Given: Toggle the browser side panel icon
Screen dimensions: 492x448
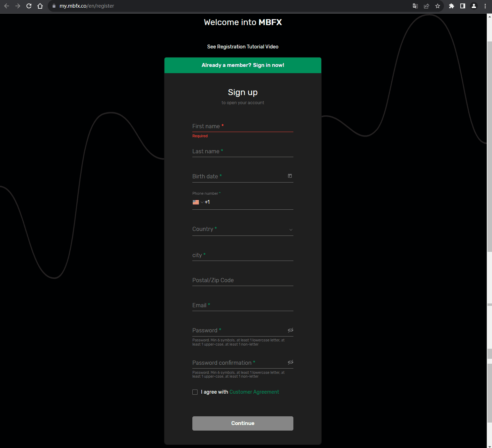Looking at the screenshot, I should pos(463,6).
